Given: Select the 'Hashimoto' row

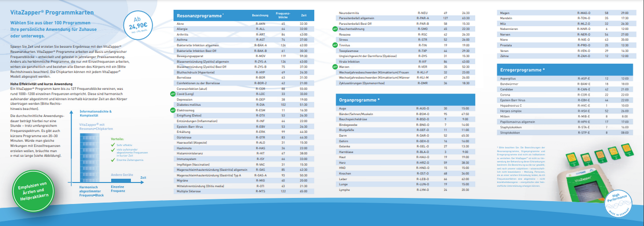Looking at the screenshot, I should click(243, 148).
